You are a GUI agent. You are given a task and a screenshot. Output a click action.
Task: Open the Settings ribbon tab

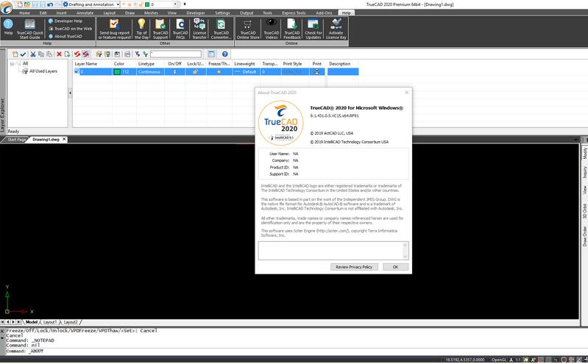pos(222,13)
